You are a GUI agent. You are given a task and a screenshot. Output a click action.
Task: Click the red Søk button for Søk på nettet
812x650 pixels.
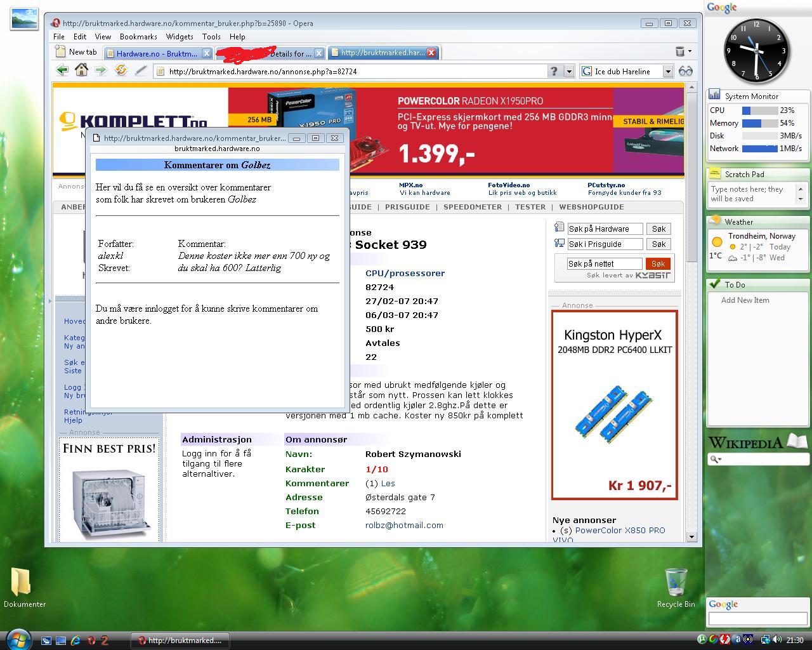pyautogui.click(x=658, y=263)
